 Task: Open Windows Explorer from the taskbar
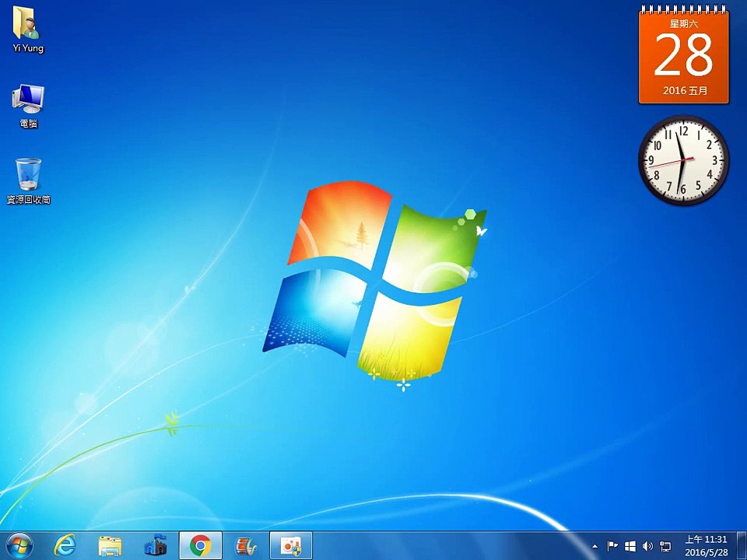coord(110,546)
